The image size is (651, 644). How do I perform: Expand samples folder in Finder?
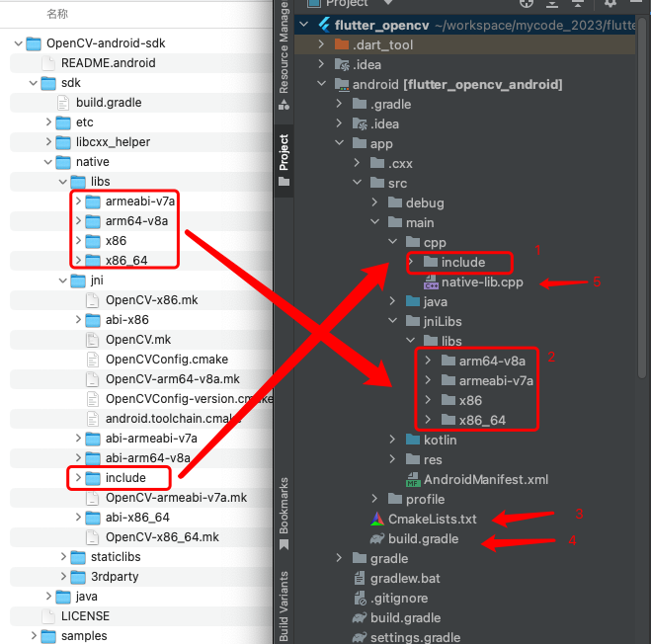[x=34, y=635]
